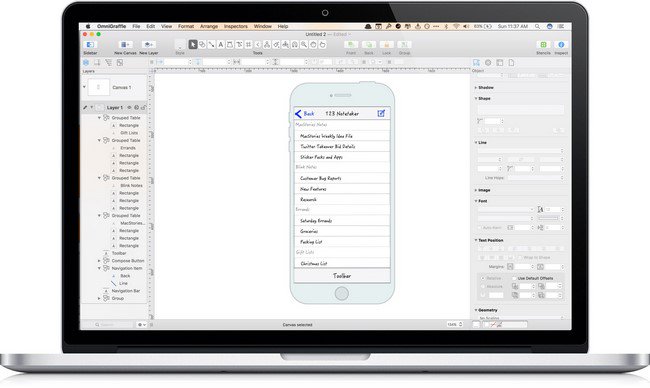Select the arrow Selection tool
650x388 pixels.
tap(193, 44)
